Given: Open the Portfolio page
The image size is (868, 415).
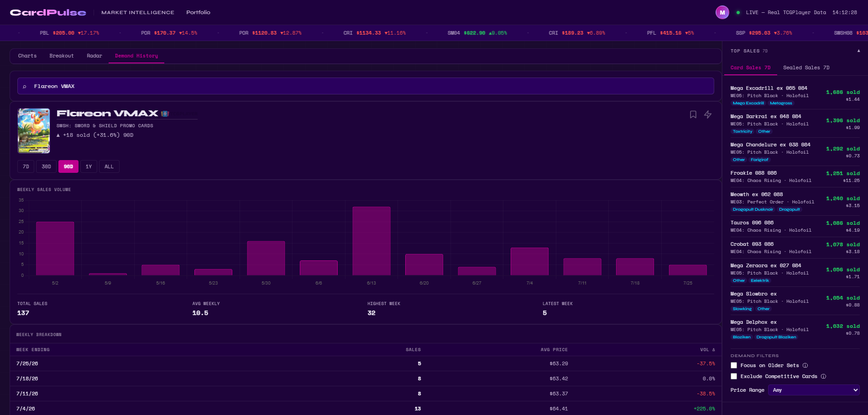Looking at the screenshot, I should (x=198, y=12).
